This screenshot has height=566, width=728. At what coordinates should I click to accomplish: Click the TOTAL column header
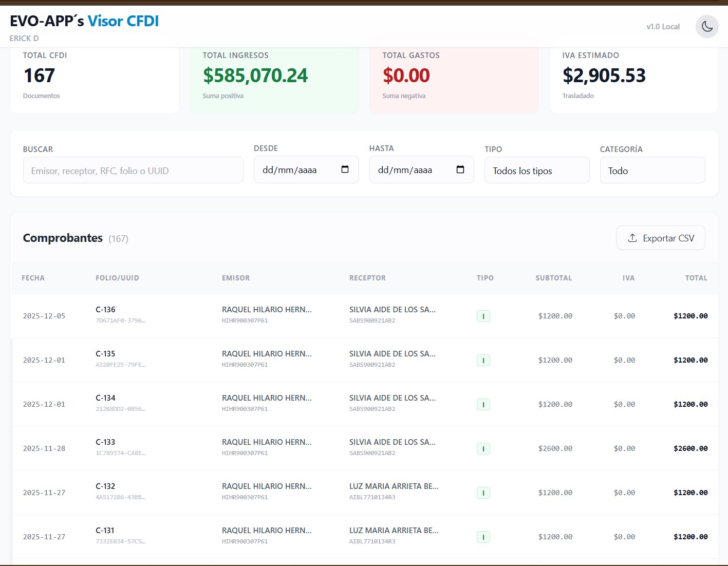click(696, 278)
